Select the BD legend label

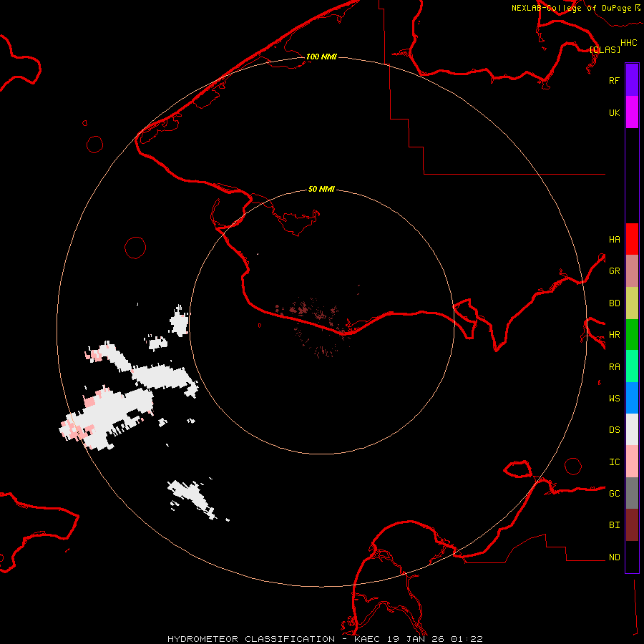tap(614, 303)
